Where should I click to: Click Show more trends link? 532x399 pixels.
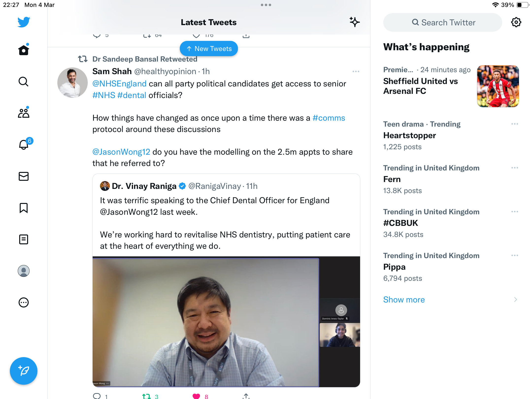coord(404,300)
